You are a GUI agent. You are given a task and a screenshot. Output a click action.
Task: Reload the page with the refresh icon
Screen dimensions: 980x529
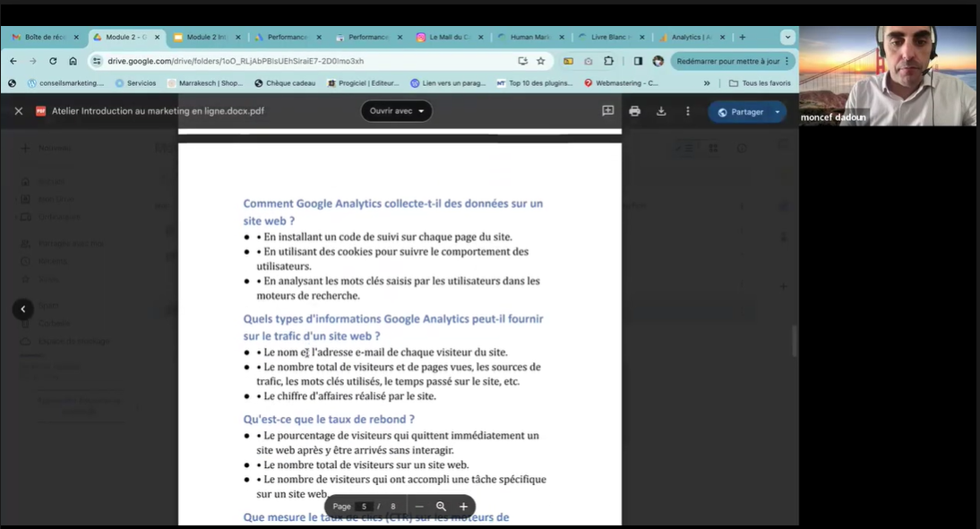click(53, 61)
